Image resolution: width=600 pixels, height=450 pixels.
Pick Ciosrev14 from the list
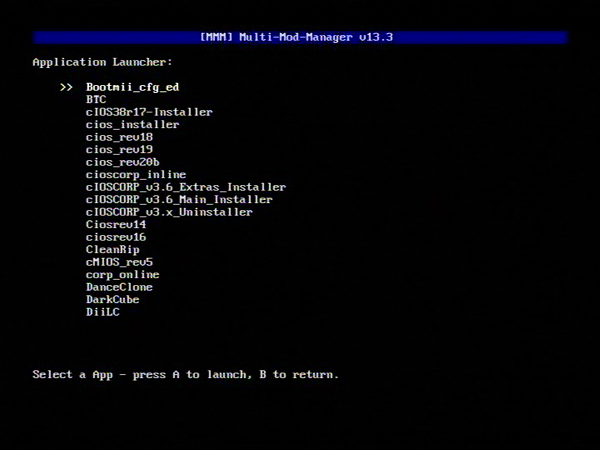pos(116,225)
